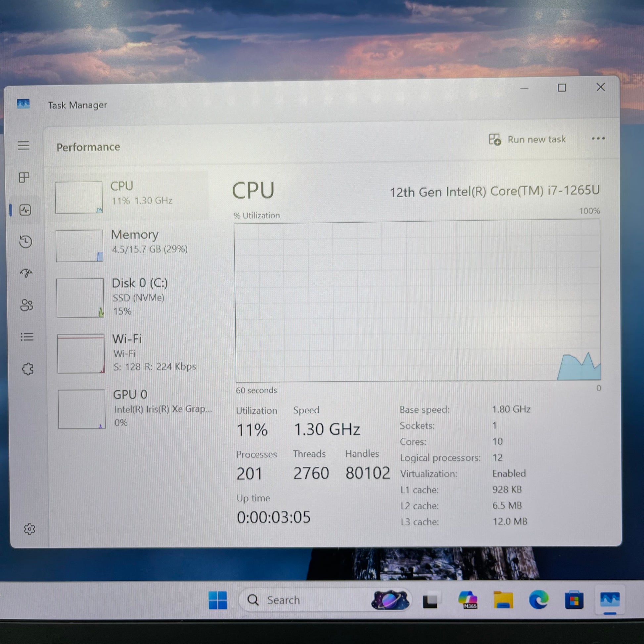The image size is (644, 644).
Task: Expand the three-dots more options menu
Action: pos(598,138)
